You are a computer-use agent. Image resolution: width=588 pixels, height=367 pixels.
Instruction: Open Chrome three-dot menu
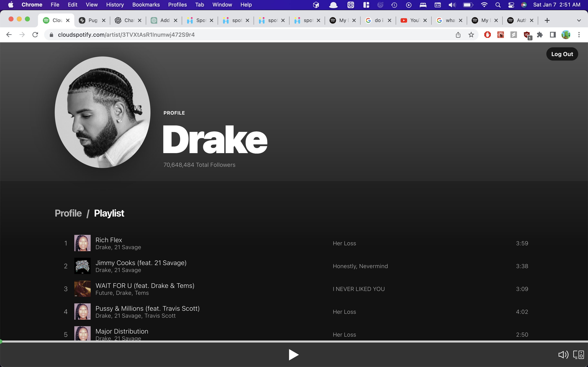(579, 35)
